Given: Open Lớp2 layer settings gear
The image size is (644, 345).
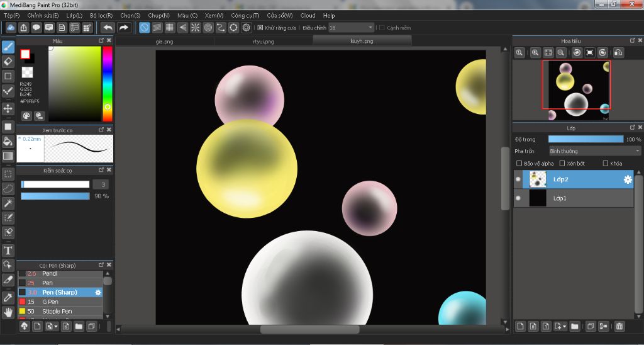Looking at the screenshot, I should [628, 179].
